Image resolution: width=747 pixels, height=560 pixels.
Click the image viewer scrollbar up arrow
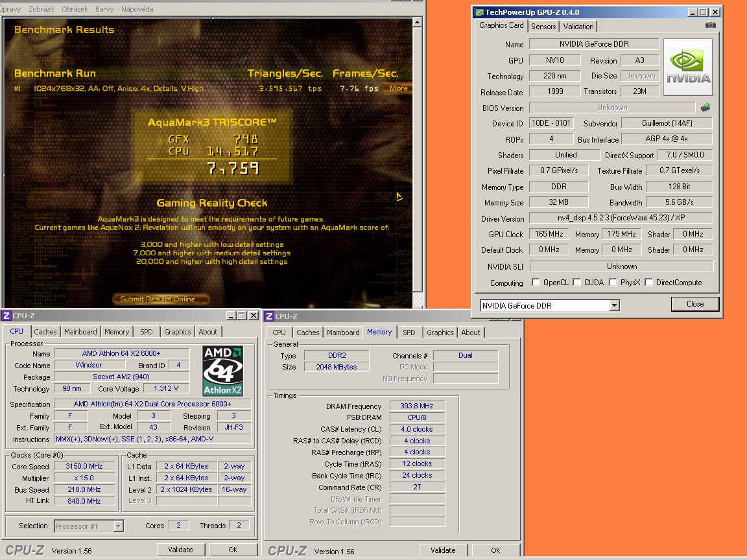(417, 22)
